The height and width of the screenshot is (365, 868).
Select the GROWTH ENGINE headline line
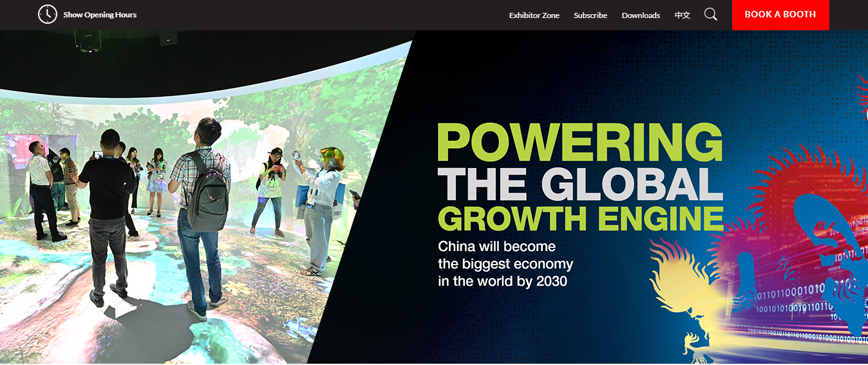click(580, 219)
